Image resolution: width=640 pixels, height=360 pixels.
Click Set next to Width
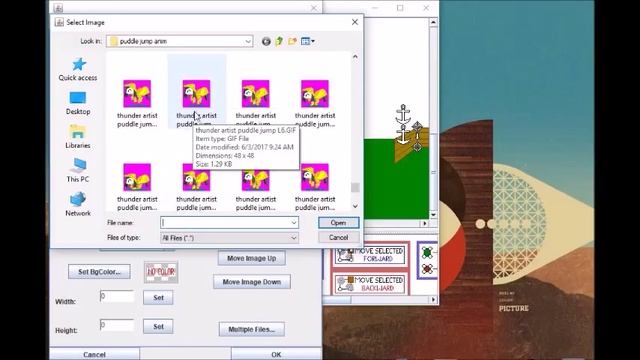[x=158, y=298]
